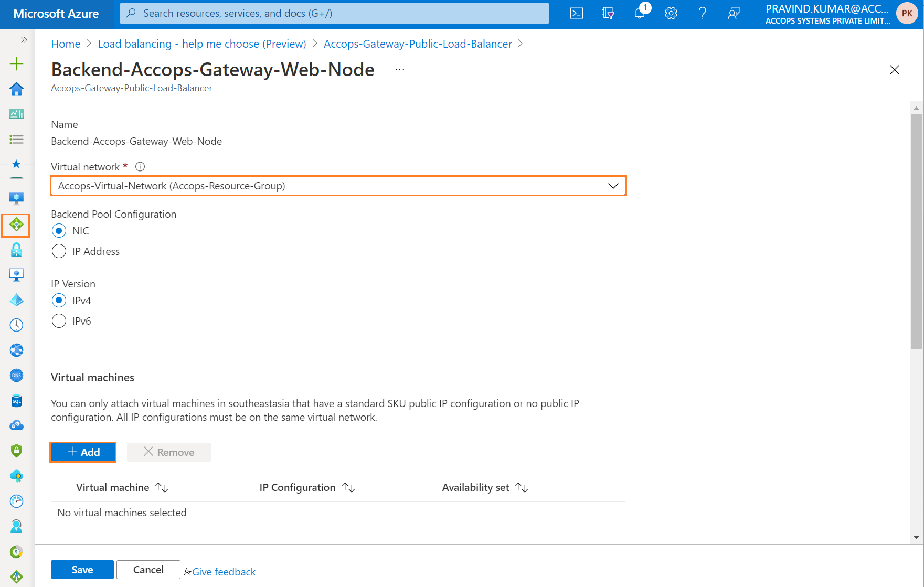Click the scrollbar down arrow

pos(916,537)
